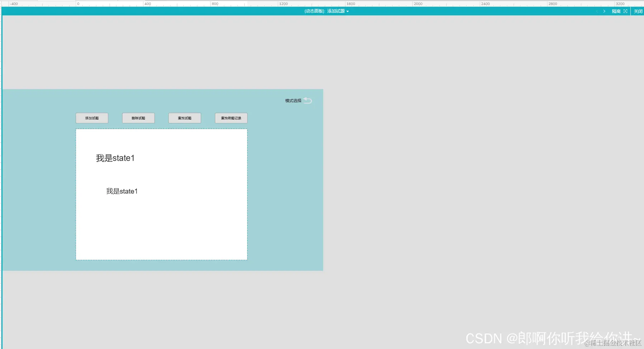Click the 隔离 toggle label

coord(616,11)
